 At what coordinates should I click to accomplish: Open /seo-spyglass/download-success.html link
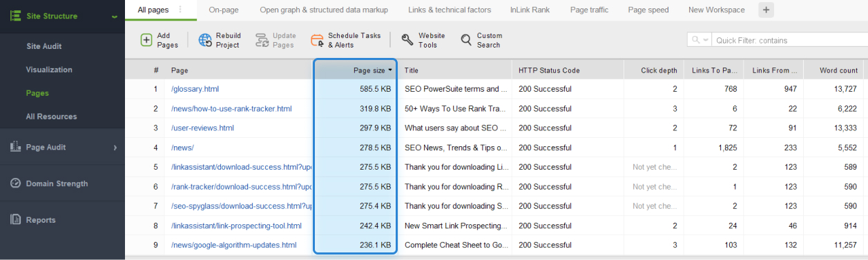coord(242,206)
